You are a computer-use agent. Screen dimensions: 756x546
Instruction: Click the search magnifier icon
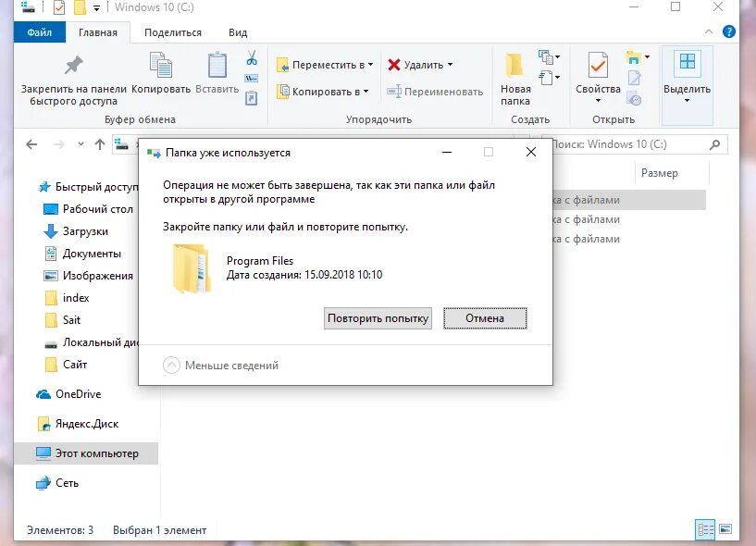coord(715,144)
